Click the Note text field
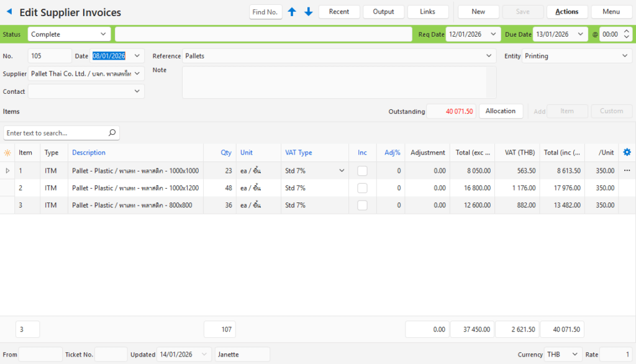 coord(338,82)
